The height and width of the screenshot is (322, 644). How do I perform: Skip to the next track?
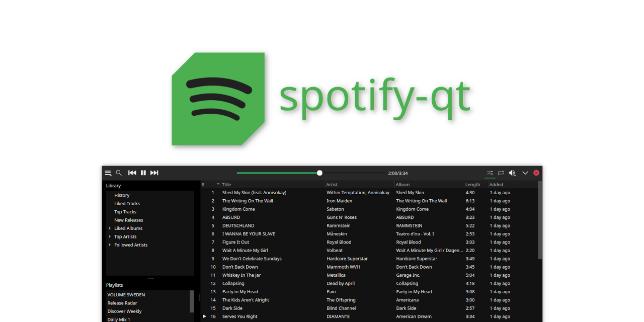point(154,173)
